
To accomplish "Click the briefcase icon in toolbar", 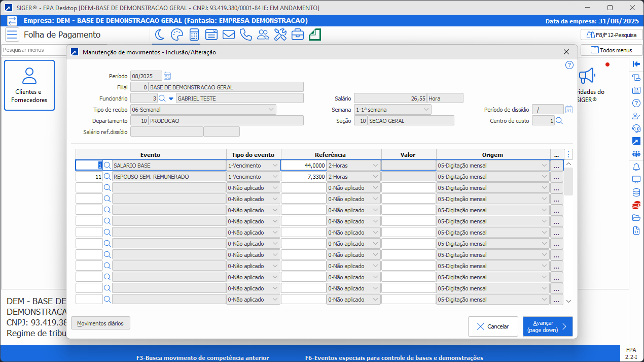I will tap(297, 35).
